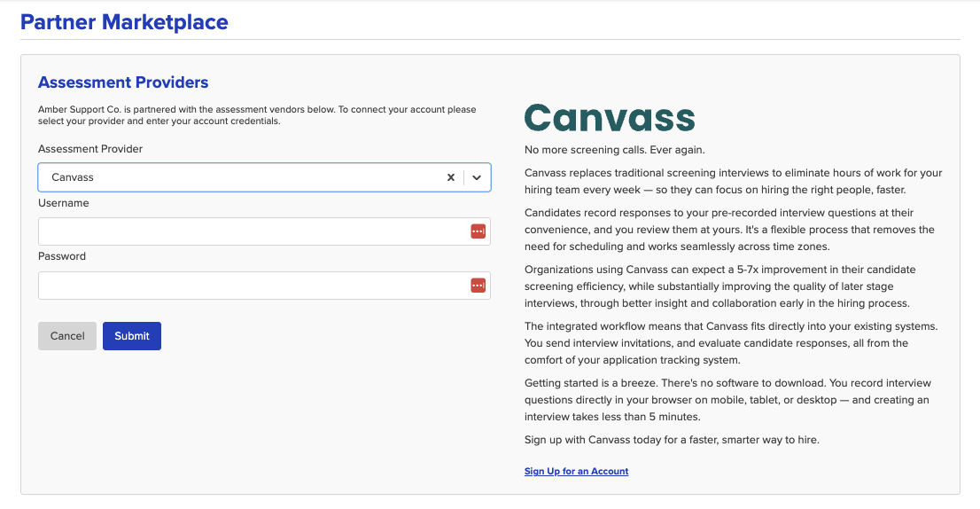
Task: Open password manager icon in Password field
Action: [478, 286]
